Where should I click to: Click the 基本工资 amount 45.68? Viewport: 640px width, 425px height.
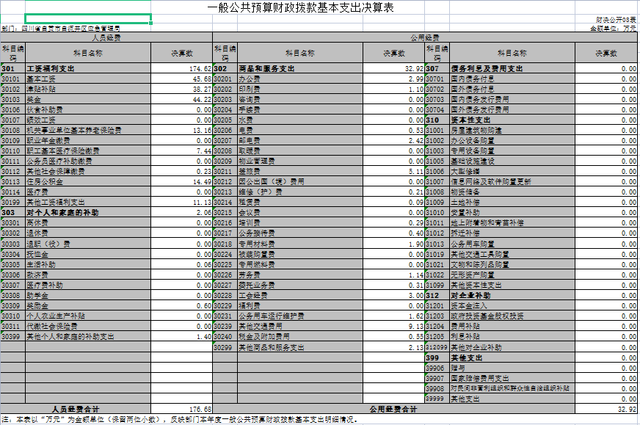click(x=187, y=77)
